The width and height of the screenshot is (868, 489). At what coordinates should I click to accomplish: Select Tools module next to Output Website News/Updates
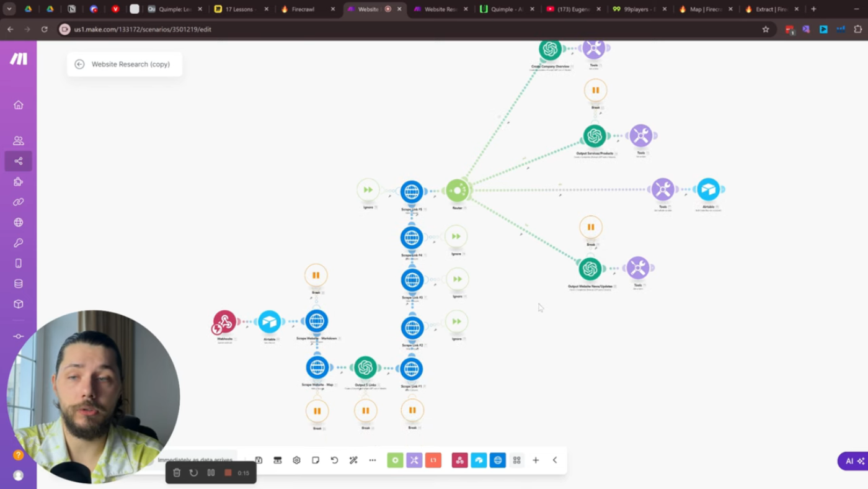(x=638, y=268)
